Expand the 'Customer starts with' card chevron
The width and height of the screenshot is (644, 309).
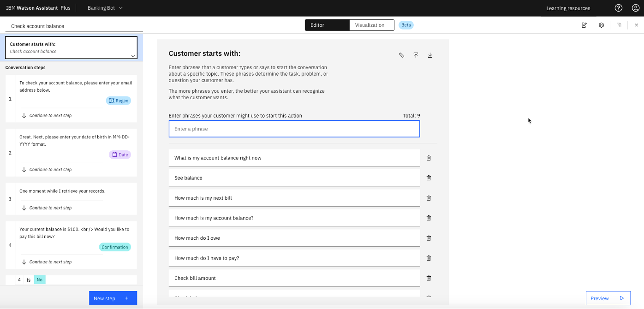click(x=133, y=55)
